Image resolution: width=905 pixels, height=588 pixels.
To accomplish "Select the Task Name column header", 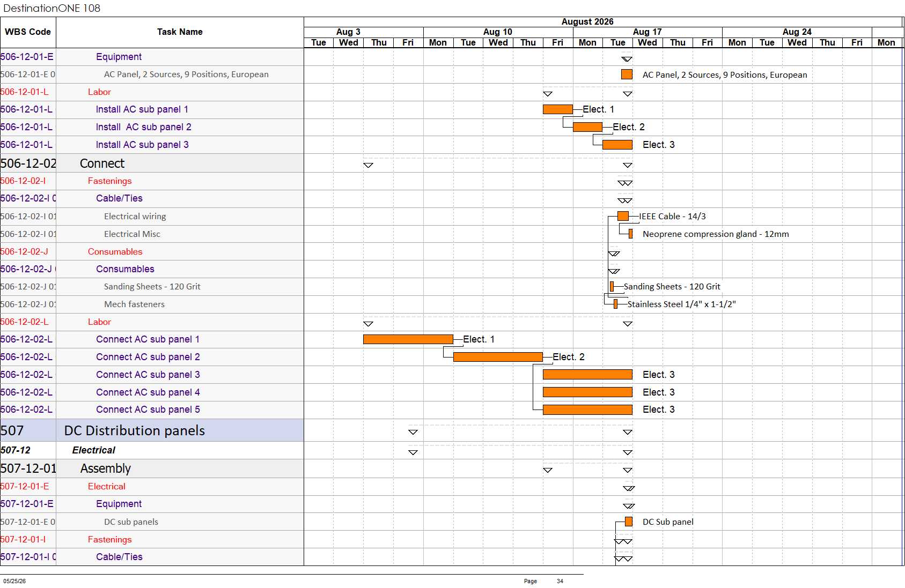I will click(180, 32).
